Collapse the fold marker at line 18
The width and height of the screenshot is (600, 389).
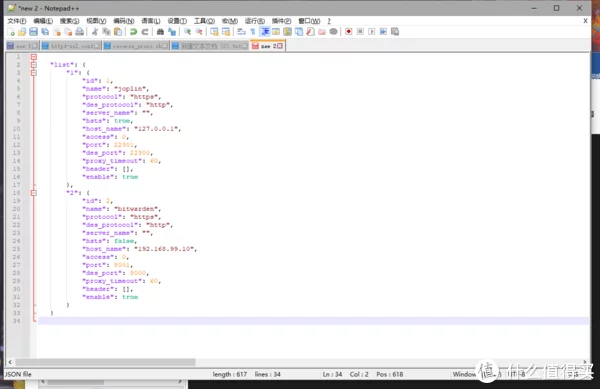coord(34,193)
